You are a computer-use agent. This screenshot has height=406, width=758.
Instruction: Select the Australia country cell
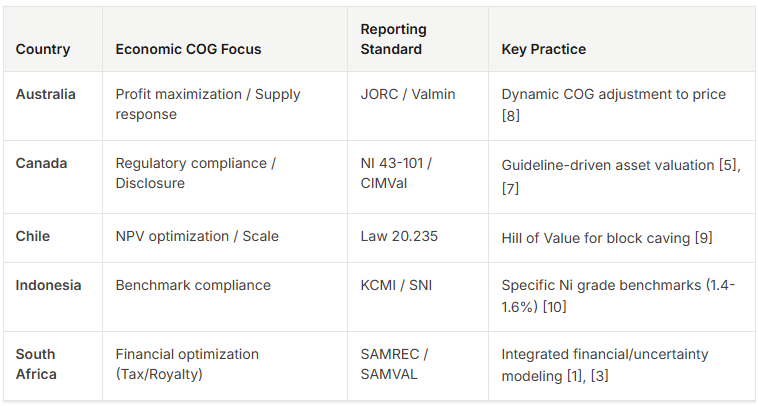(46, 95)
